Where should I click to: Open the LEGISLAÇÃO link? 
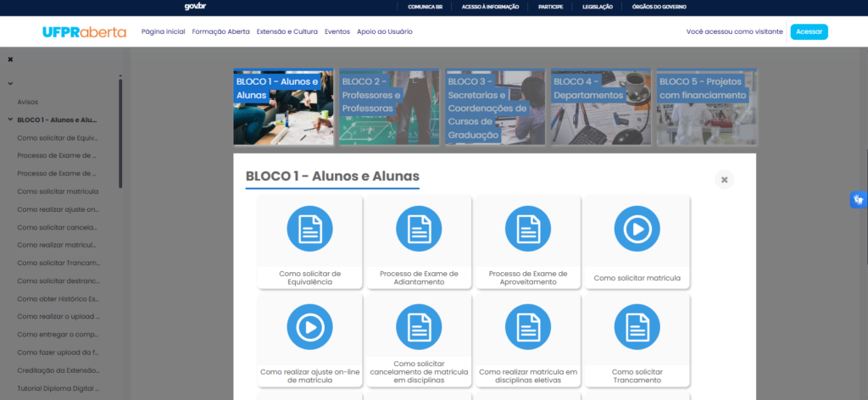click(598, 7)
